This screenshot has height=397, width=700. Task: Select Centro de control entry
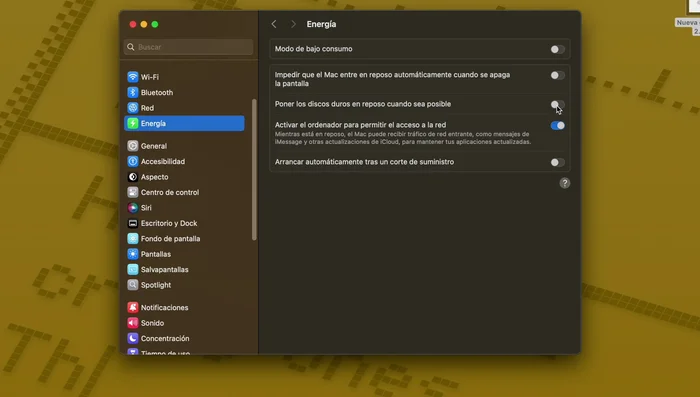(184, 192)
